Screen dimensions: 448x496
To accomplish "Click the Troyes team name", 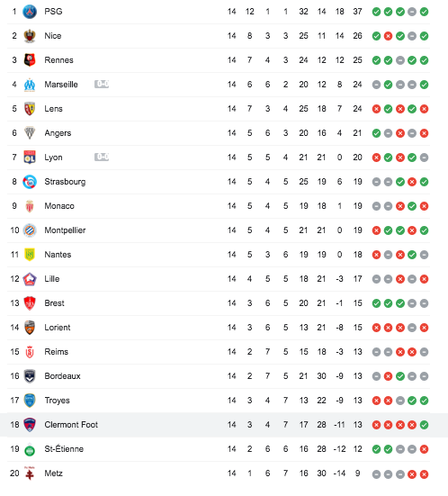I will 57,401.
